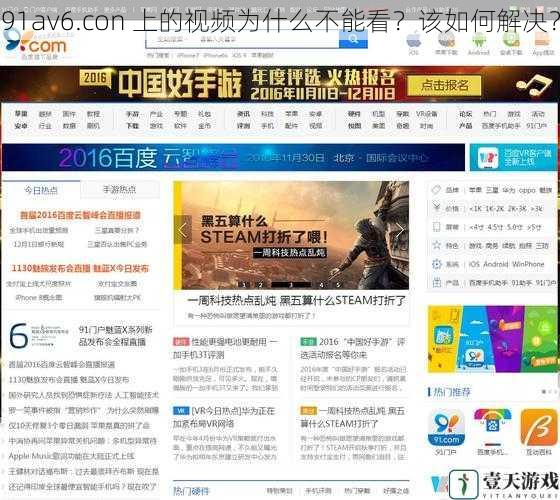The height and width of the screenshot is (500, 560).
Task: Filter system by iOS
Action: tap(474, 264)
